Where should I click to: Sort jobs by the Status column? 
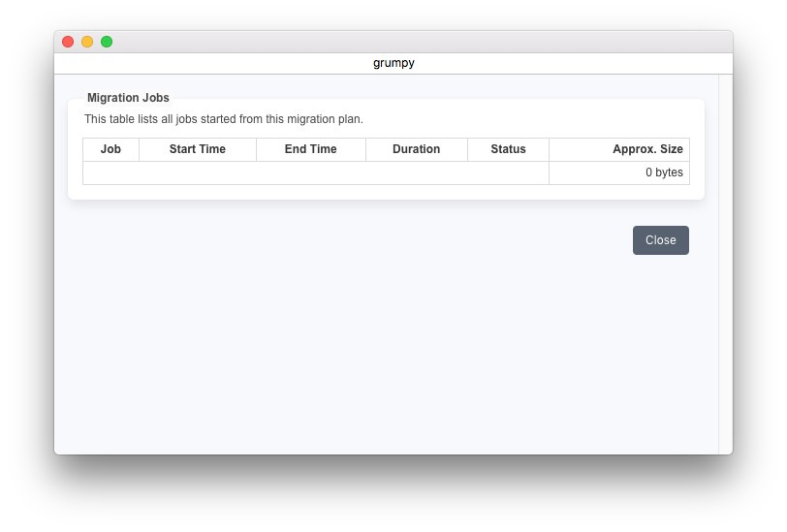click(508, 149)
